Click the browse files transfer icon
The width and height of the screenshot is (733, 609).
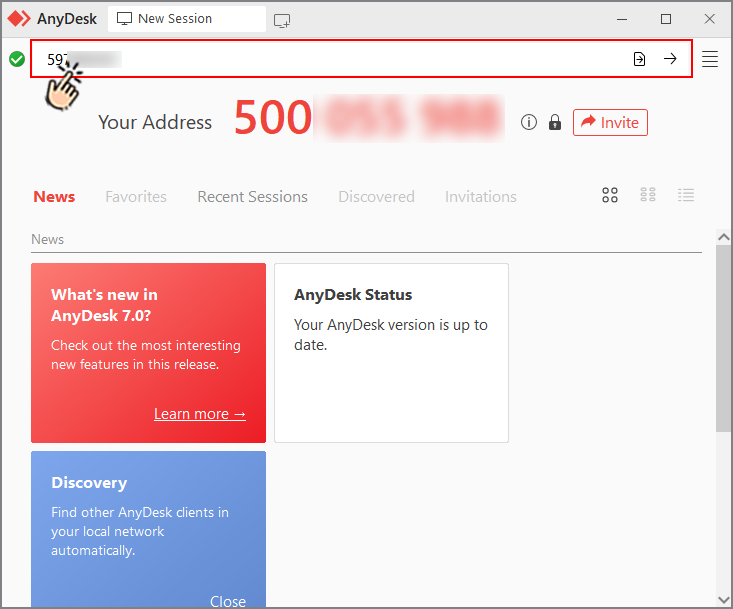(x=639, y=59)
